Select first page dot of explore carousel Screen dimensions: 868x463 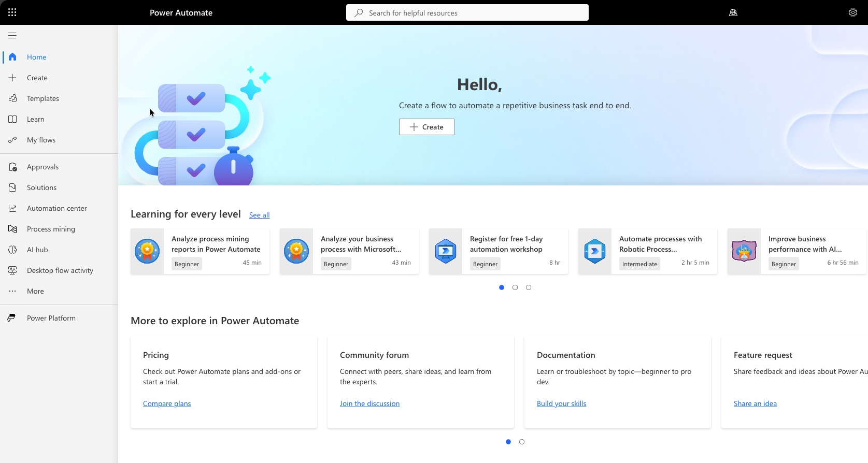(x=508, y=442)
